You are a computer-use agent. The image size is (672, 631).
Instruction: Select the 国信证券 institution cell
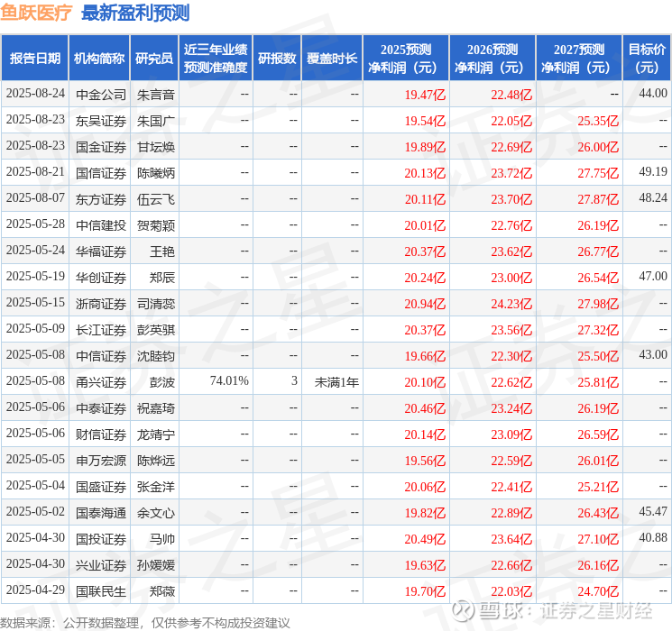tap(101, 173)
